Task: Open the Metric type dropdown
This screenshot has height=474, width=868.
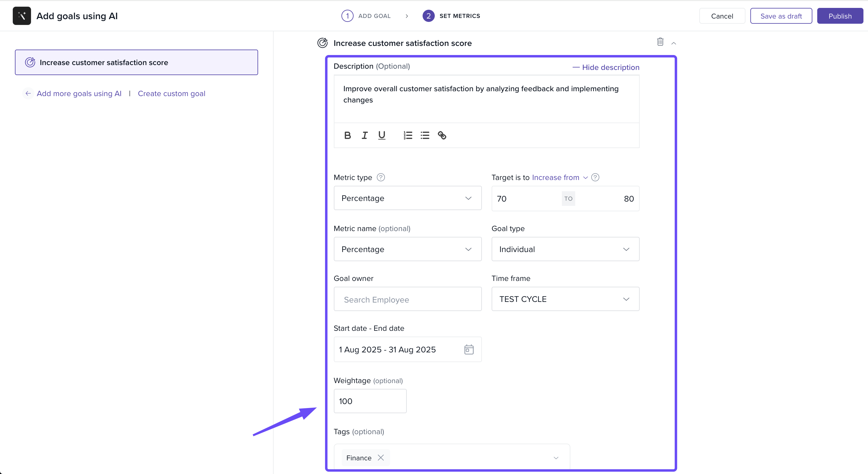Action: [x=407, y=198]
